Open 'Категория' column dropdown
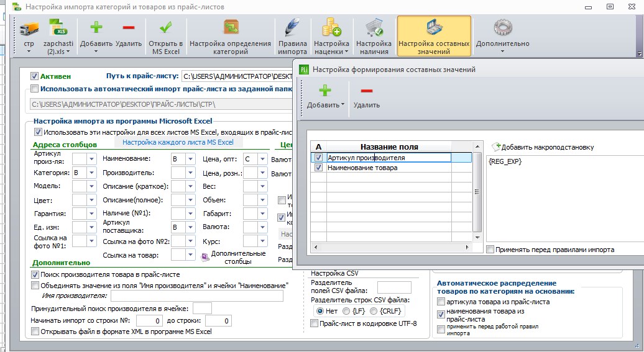The width and height of the screenshot is (644, 352). (91, 173)
